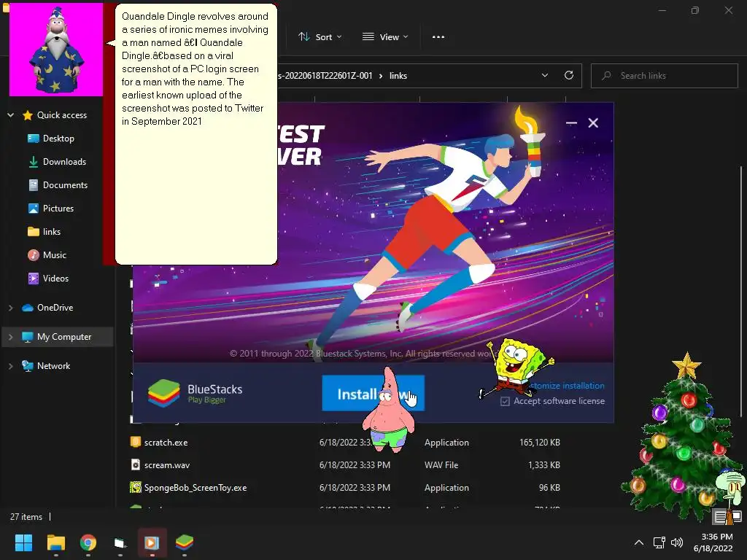Expand the address bar history dropdown

pos(544,75)
